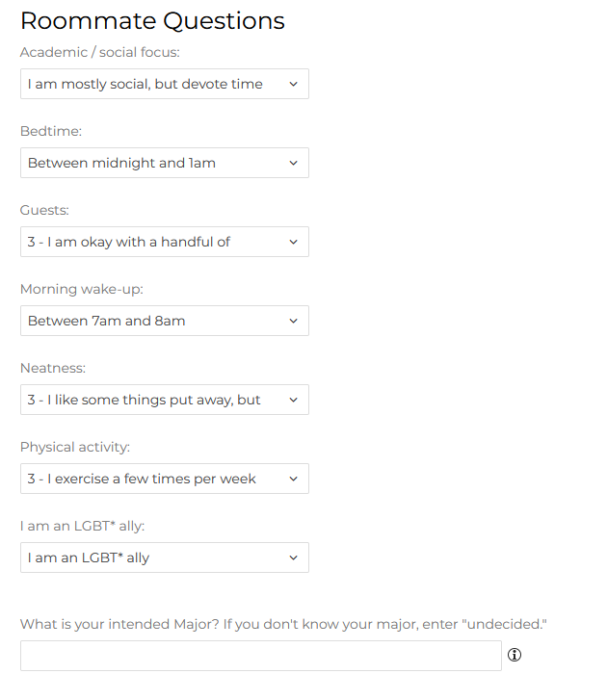Screen dimensions: 607x700
Task: Open the Guests preference dropdown
Action: 164,242
